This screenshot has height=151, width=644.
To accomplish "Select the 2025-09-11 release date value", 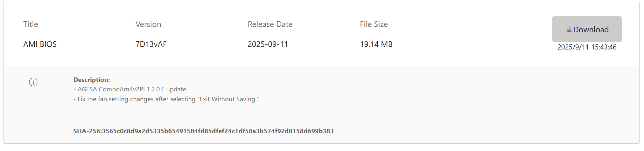I will click(268, 44).
